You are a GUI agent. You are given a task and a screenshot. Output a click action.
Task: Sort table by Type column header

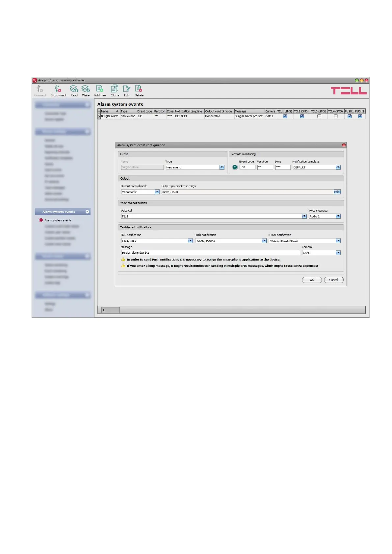tap(128, 111)
